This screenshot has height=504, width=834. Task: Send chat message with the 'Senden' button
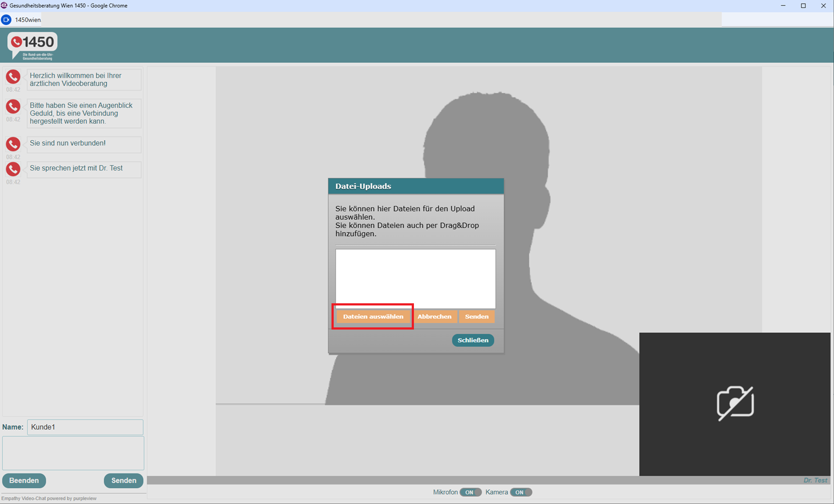point(124,480)
